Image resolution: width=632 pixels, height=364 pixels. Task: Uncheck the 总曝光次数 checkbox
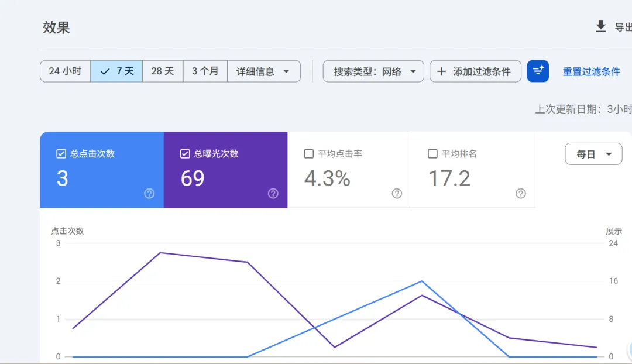pyautogui.click(x=184, y=153)
